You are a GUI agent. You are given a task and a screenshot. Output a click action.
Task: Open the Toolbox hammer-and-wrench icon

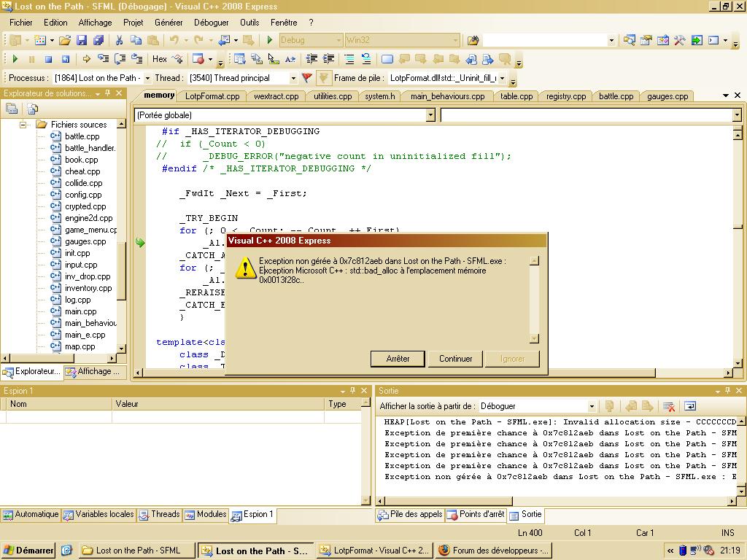680,41
